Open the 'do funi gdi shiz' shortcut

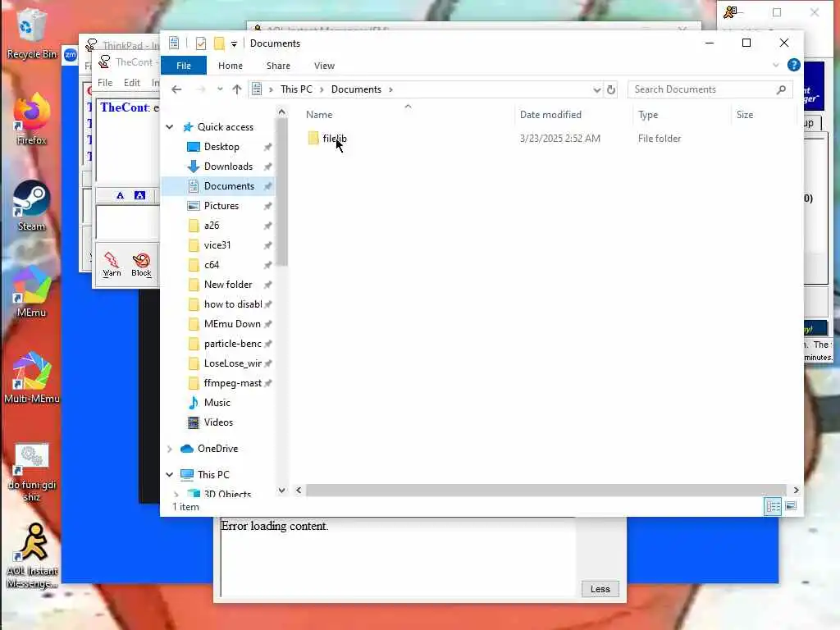(31, 472)
